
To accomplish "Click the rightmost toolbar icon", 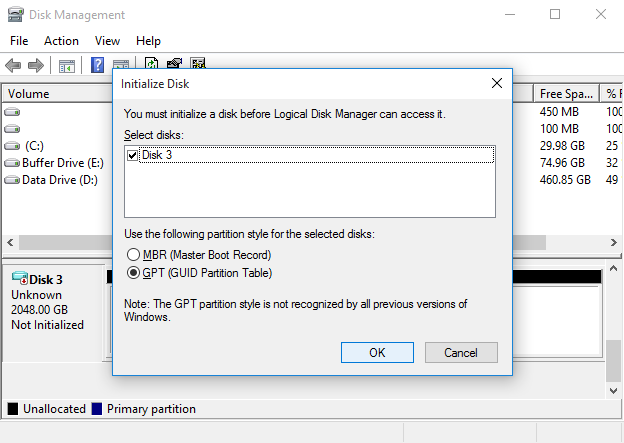I will tap(198, 65).
